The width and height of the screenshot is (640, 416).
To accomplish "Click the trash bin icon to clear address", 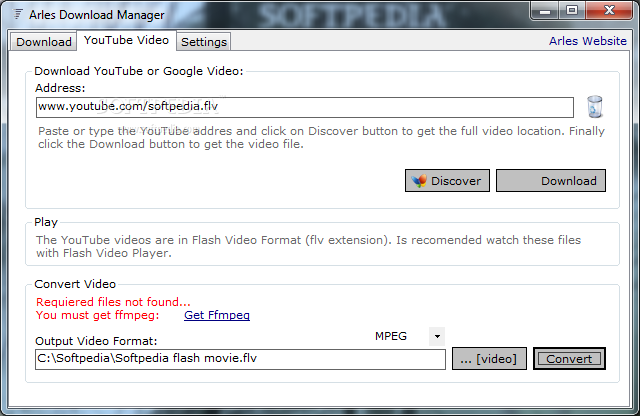I will pyautogui.click(x=594, y=107).
